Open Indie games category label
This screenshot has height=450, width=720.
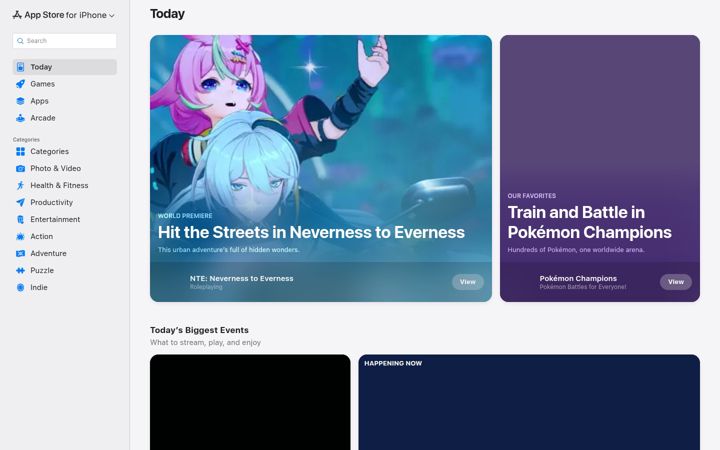coord(39,287)
